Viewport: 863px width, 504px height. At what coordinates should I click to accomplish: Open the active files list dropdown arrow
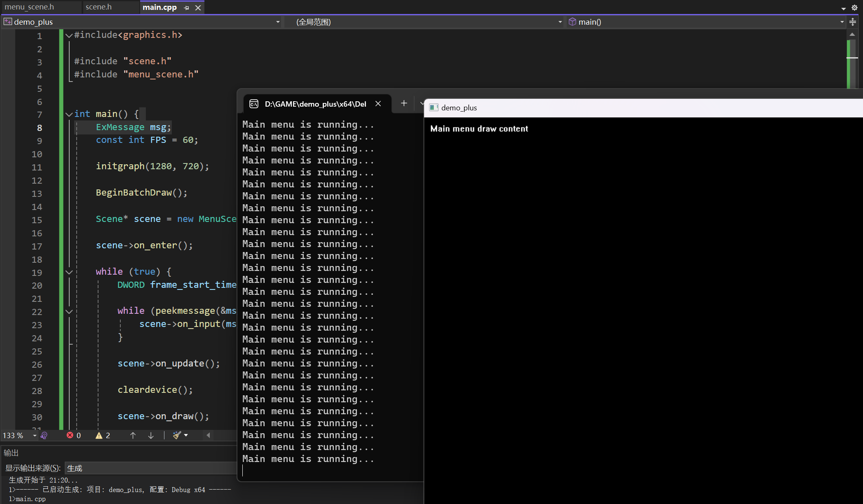pyautogui.click(x=843, y=8)
